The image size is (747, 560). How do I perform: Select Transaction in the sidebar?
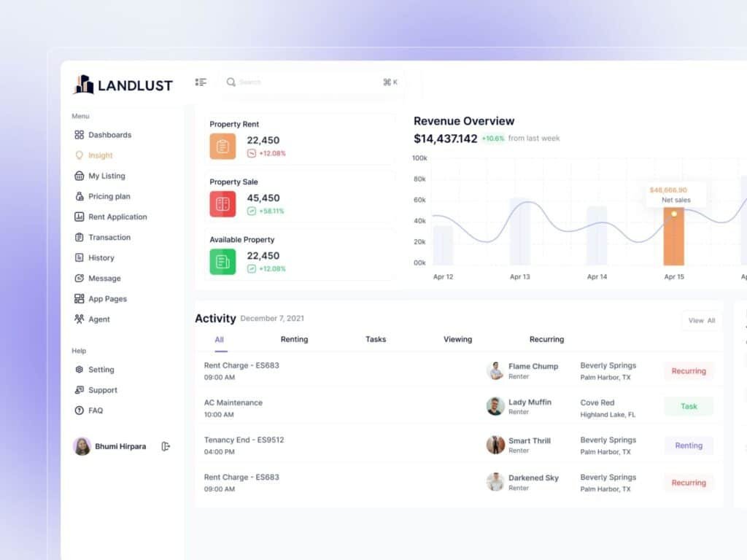pyautogui.click(x=102, y=237)
